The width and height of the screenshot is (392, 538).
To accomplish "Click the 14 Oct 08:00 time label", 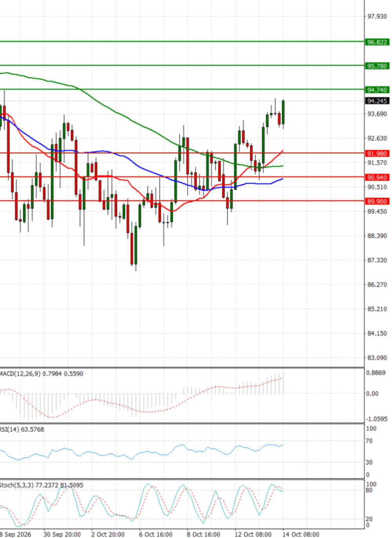I will [301, 534].
